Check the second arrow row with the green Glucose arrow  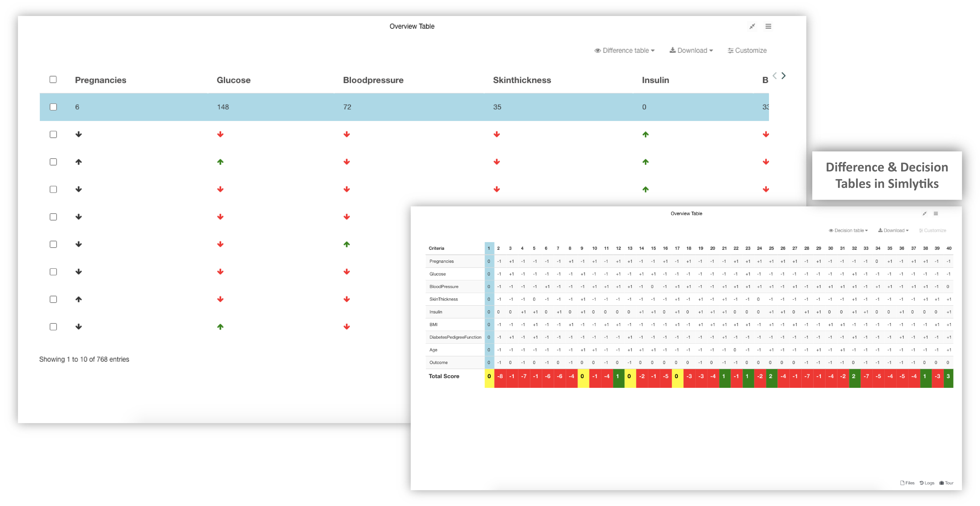tap(53, 162)
